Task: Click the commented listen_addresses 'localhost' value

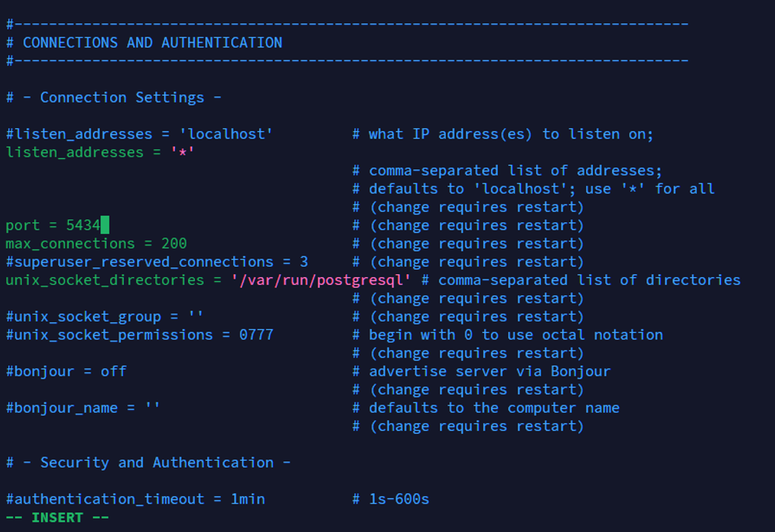Action: click(226, 134)
